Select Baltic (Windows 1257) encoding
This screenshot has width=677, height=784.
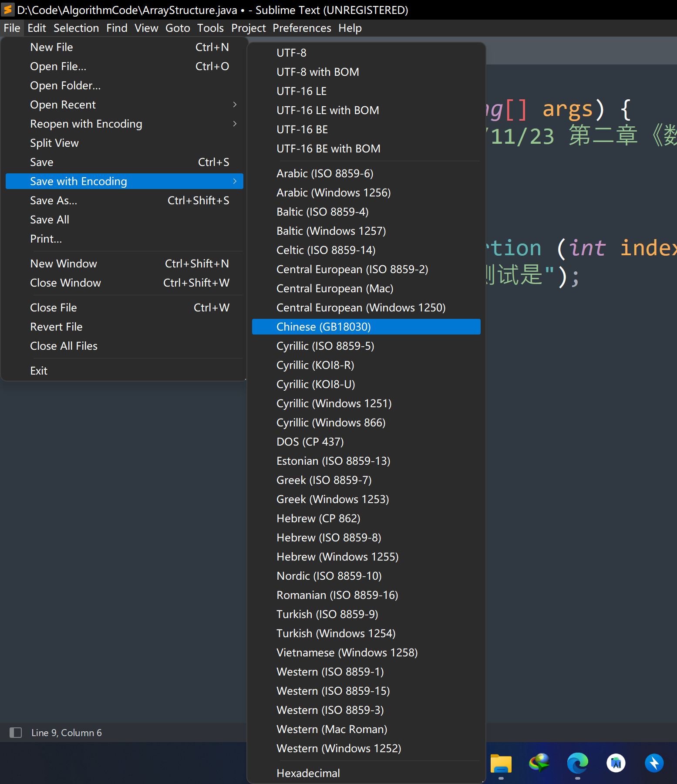click(x=366, y=231)
